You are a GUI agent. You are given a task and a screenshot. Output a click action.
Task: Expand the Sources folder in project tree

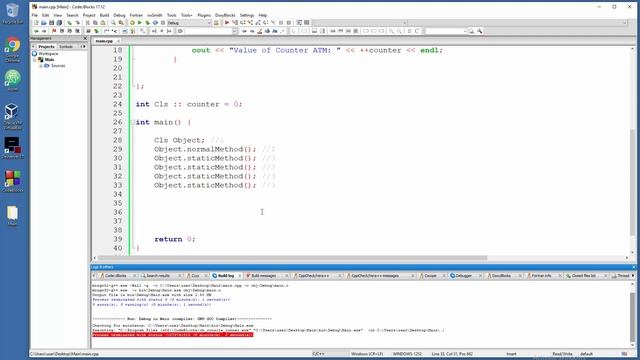tap(41, 66)
